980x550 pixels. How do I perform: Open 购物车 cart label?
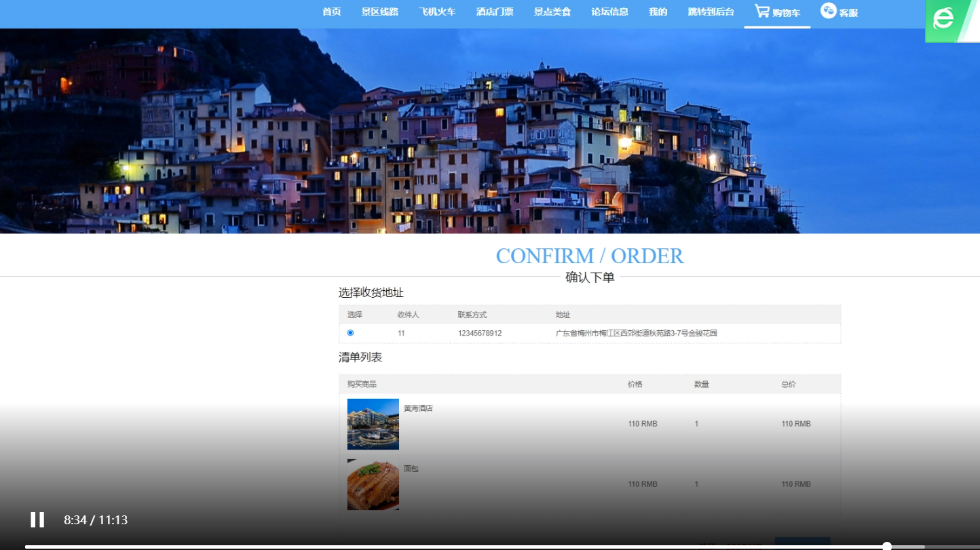[786, 13]
